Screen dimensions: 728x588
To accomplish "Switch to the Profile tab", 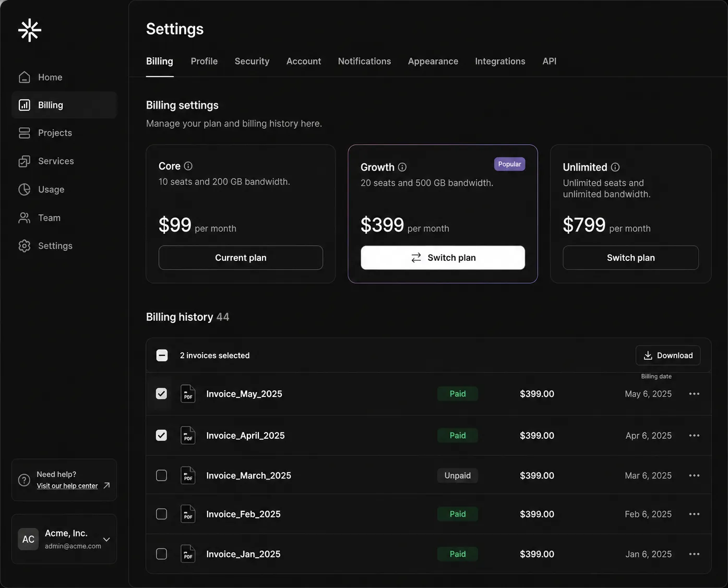I will point(204,61).
